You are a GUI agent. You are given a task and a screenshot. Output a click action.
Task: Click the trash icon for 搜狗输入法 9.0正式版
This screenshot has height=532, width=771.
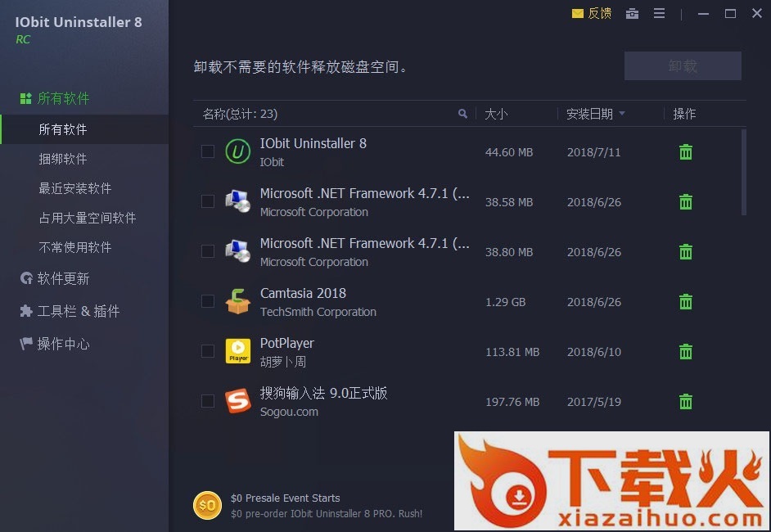pyautogui.click(x=685, y=402)
